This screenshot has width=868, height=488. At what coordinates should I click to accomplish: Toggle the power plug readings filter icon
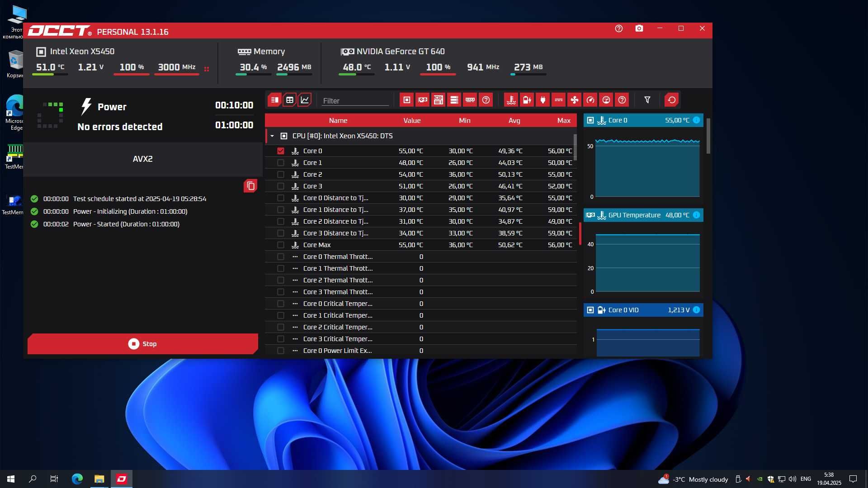pyautogui.click(x=543, y=100)
